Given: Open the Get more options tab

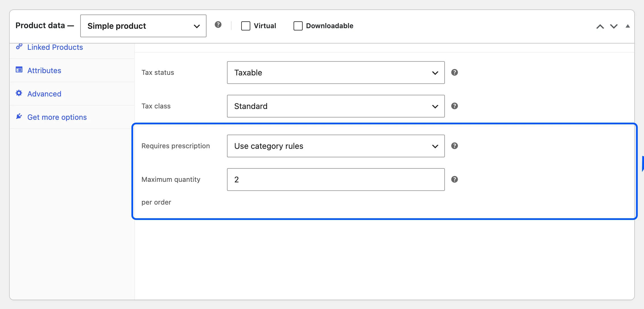Looking at the screenshot, I should coord(72,117).
